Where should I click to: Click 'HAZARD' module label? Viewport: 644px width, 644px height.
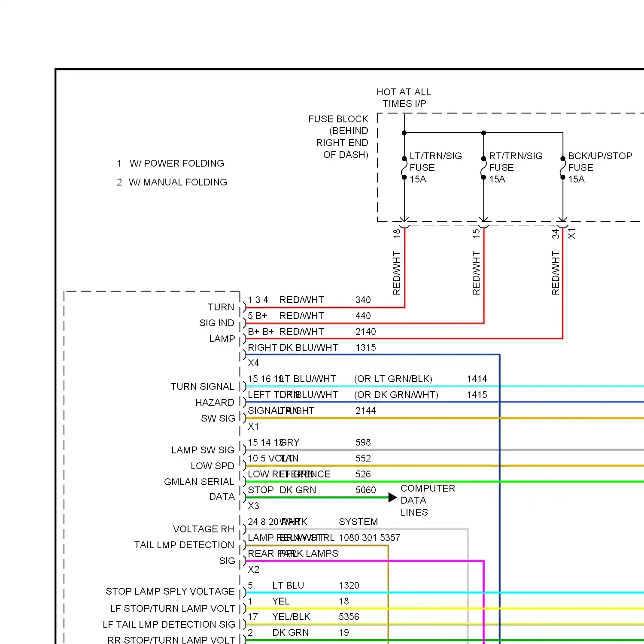click(x=215, y=402)
